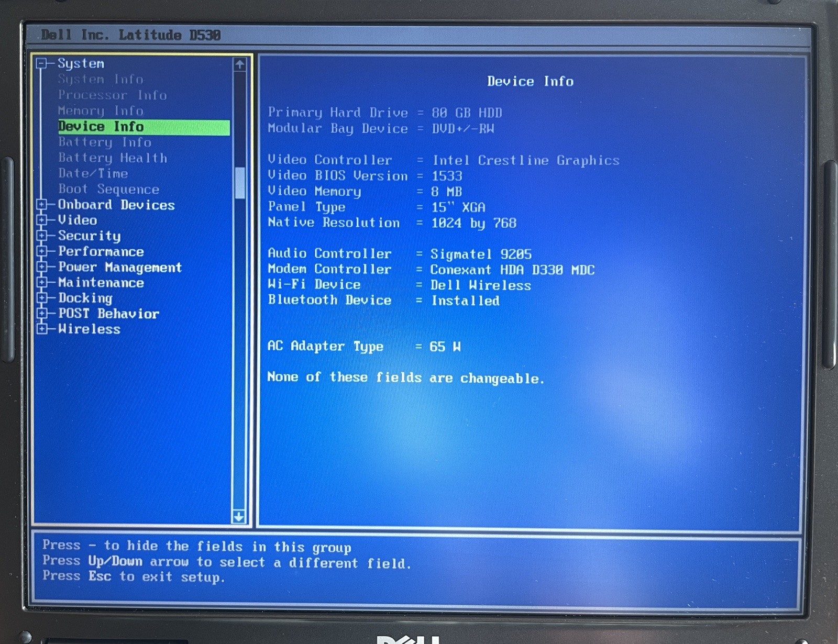Click the scroll up arrow in tree
Viewport: 838px width, 644px height.
[x=239, y=64]
